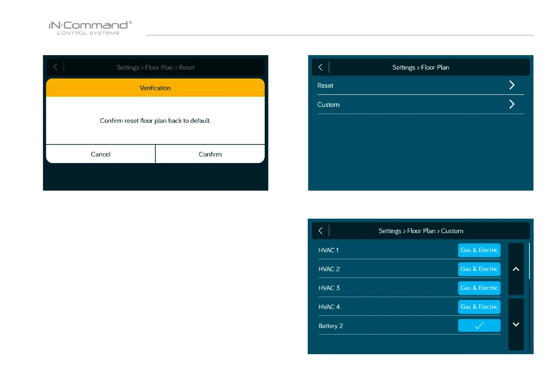
Task: Uncheck the Battery 2 checkmark
Action: pyautogui.click(x=479, y=325)
